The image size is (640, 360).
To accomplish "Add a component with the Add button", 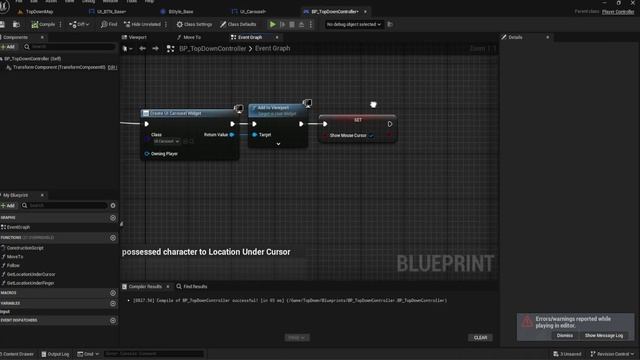I will click(x=8, y=47).
